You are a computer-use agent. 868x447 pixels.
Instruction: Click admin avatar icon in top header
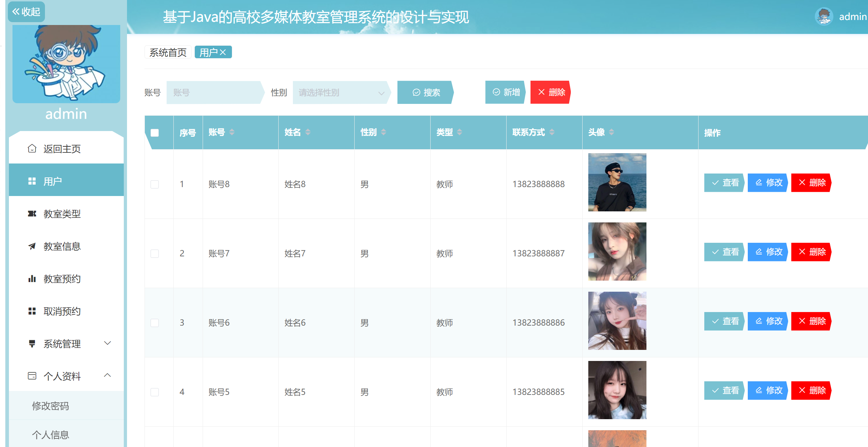(x=824, y=17)
